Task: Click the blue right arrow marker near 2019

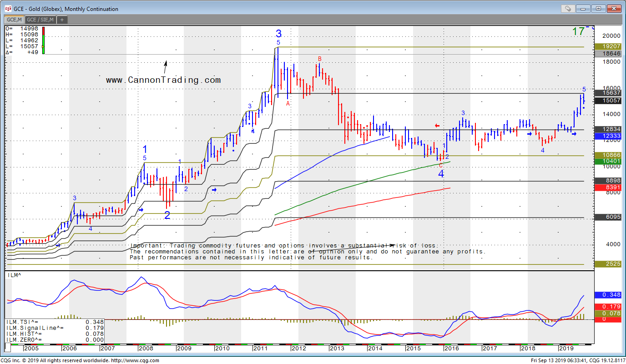Action: [574, 133]
